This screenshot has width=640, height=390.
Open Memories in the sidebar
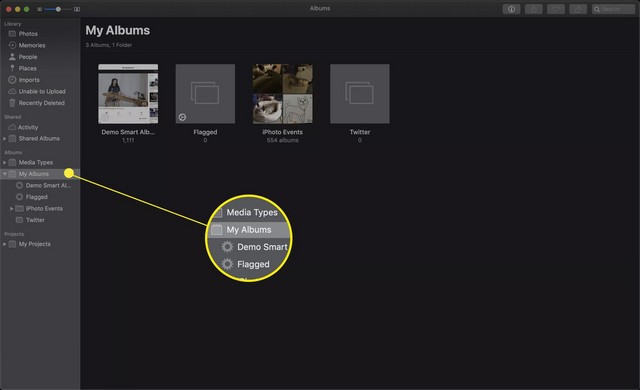40,45
